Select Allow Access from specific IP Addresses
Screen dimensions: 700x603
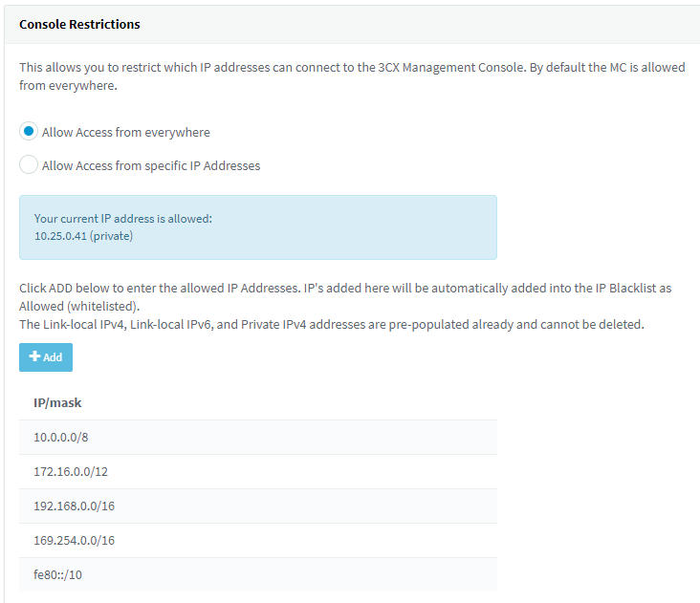tap(29, 164)
